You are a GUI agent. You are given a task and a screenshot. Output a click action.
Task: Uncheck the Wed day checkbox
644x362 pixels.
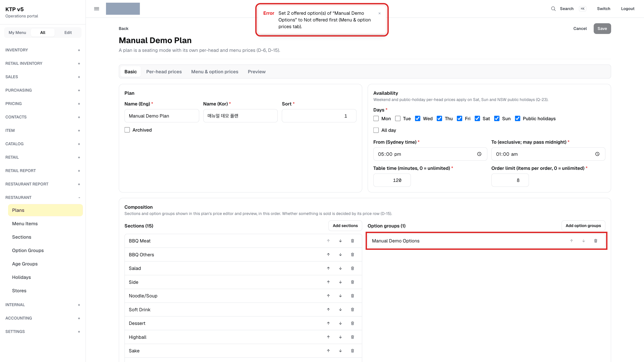[x=417, y=118]
